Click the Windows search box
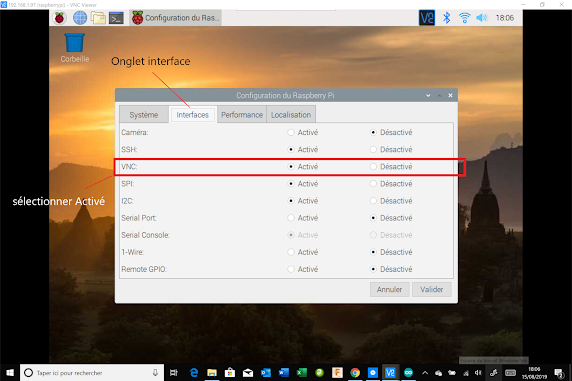The height and width of the screenshot is (381, 572). click(x=92, y=373)
